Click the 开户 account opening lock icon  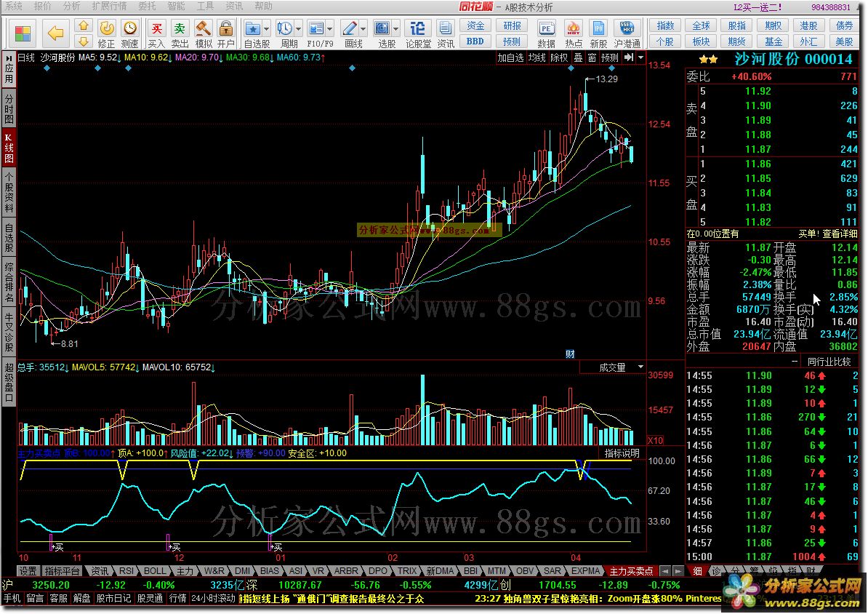[x=226, y=33]
